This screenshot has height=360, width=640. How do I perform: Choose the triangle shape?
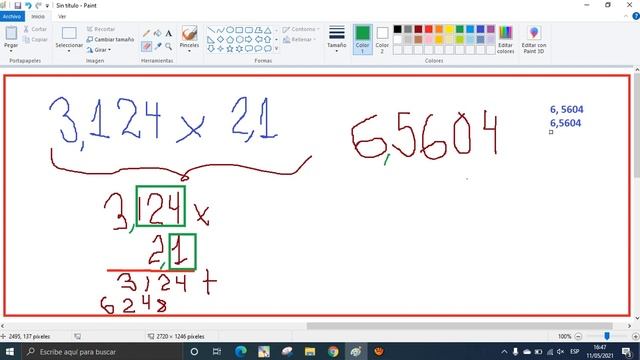(267, 30)
